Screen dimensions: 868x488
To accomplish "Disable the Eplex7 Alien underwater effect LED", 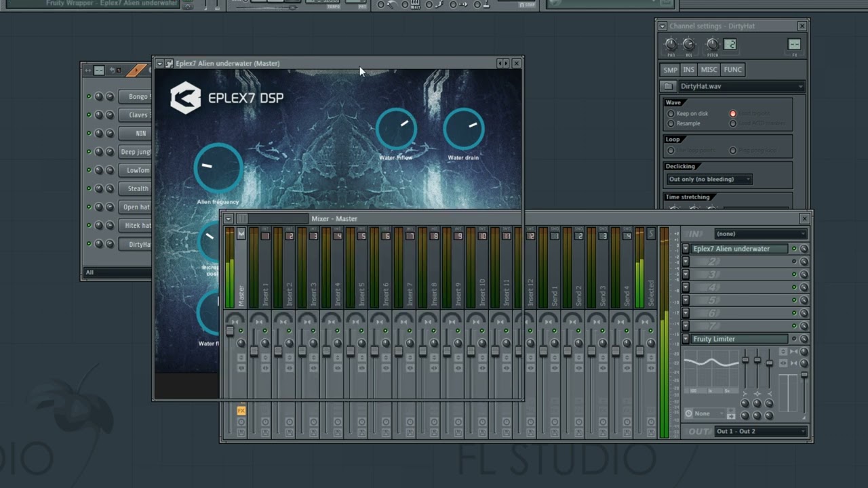I will [794, 249].
